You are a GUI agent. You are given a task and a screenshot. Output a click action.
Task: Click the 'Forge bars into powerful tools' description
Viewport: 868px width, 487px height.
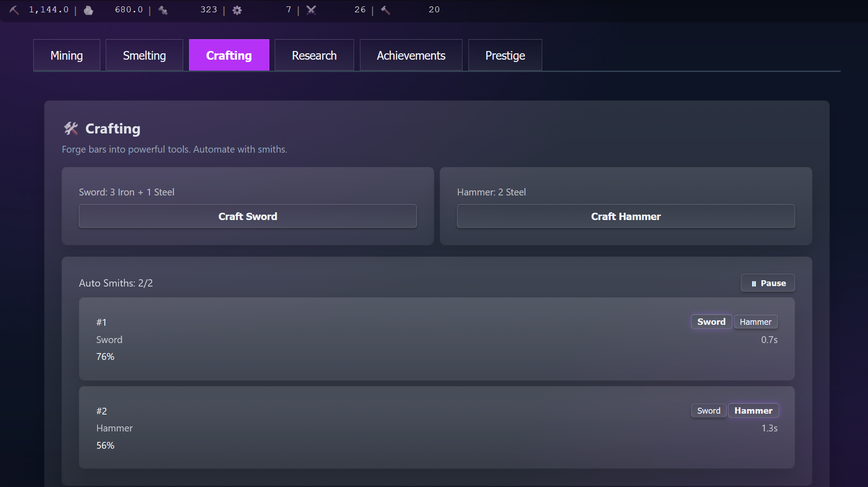pyautogui.click(x=175, y=149)
